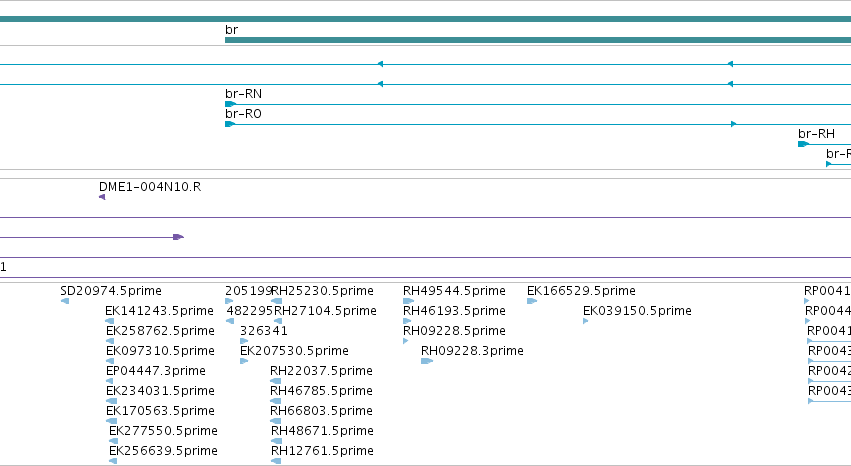Screen dimensions: 851x466
Task: Click the RH49544.5prime feature glyph
Action: click(408, 301)
